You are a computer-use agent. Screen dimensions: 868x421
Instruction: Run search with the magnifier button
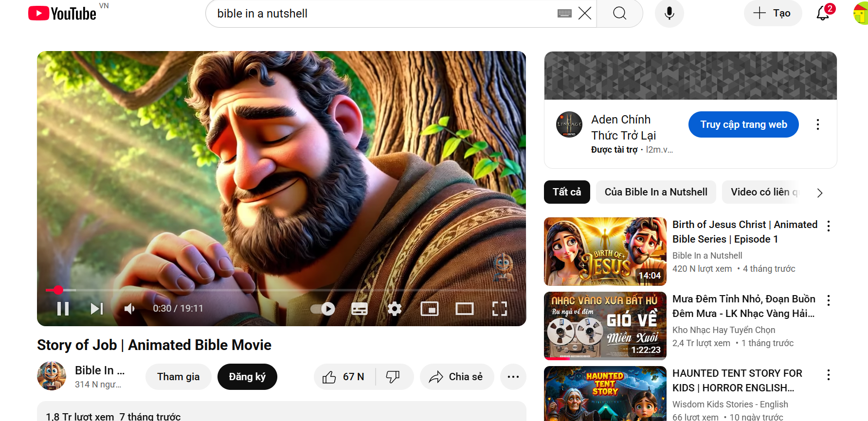620,14
